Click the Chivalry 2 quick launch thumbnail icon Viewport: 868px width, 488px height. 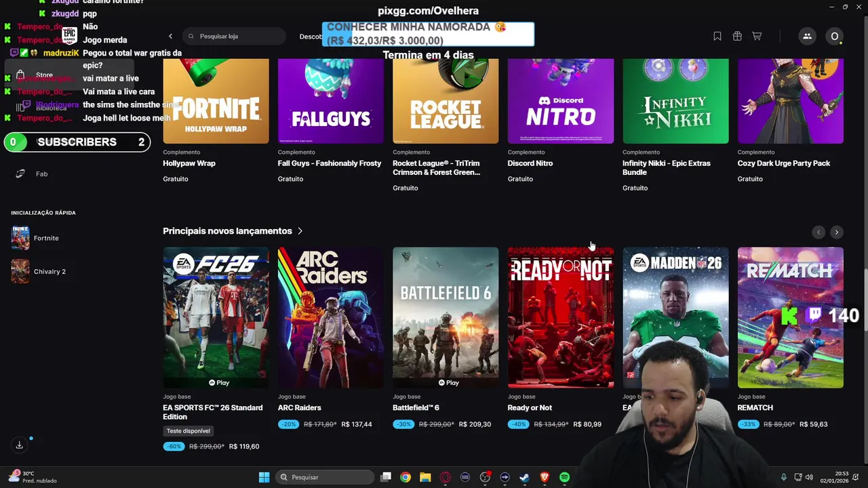[20, 271]
